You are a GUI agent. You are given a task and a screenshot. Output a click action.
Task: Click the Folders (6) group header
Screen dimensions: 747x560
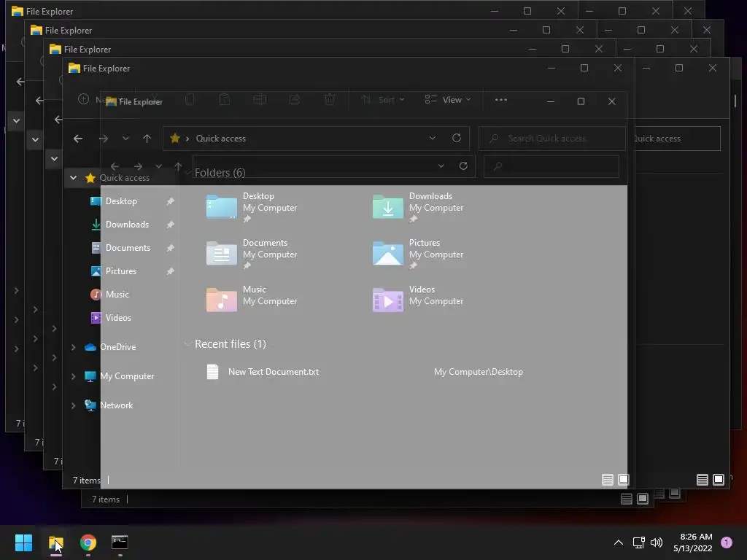click(220, 172)
